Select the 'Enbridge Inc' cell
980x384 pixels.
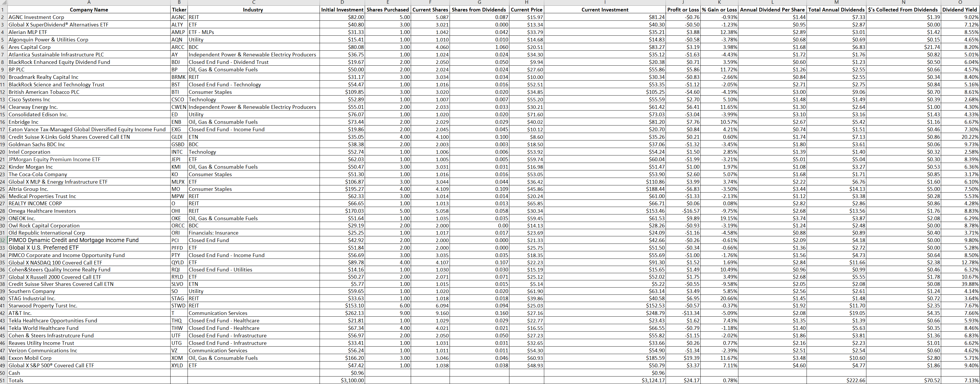pyautogui.click(x=89, y=122)
